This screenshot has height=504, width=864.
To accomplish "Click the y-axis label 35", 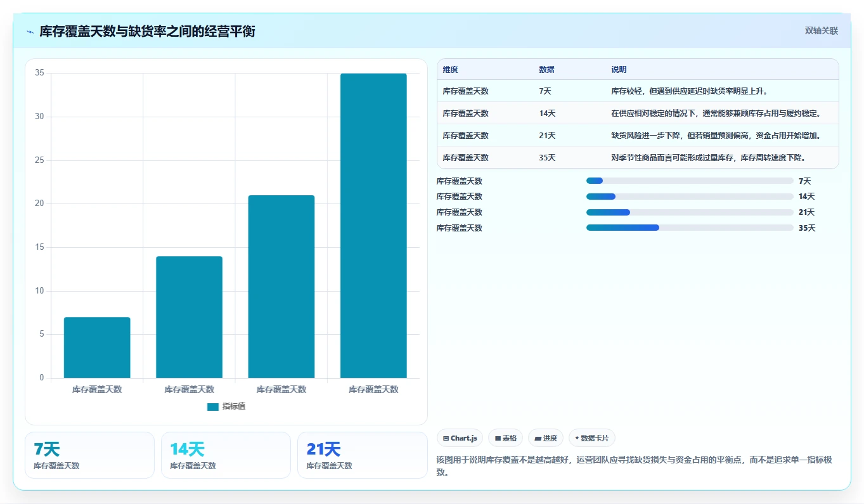I will (x=39, y=73).
